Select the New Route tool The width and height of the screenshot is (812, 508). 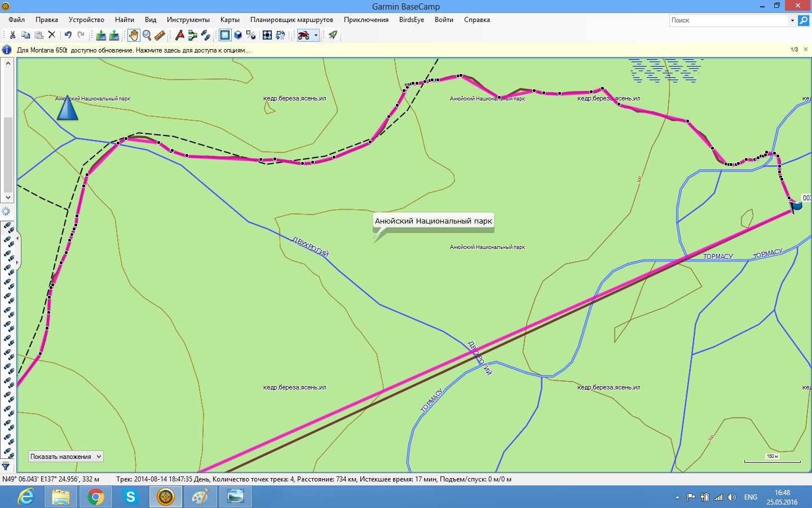pyautogui.click(x=192, y=35)
